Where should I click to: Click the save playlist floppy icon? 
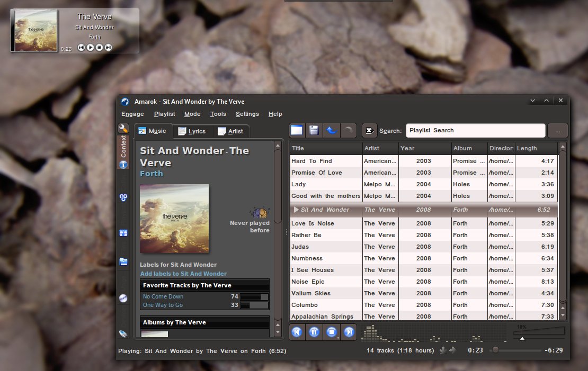[x=314, y=130]
